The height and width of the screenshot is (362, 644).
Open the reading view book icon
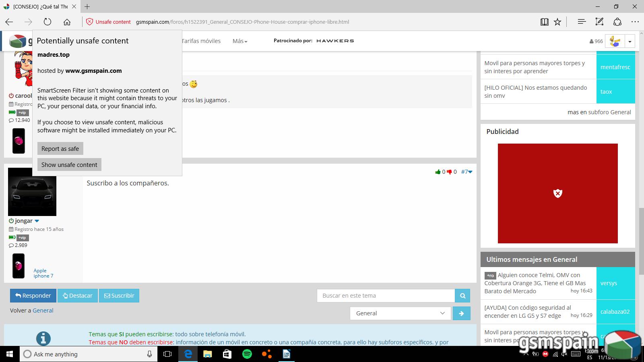(544, 22)
